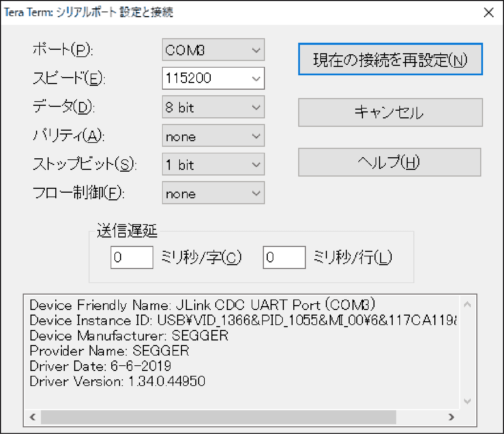Click the キャンセル button
Image resolution: width=504 pixels, height=434 pixels.
point(390,112)
